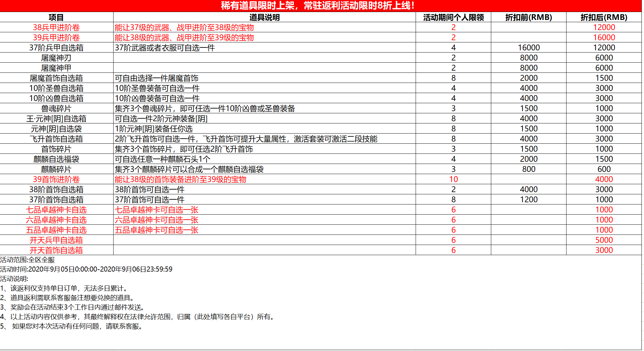Select the 折扣后(RMB) header cell
Screen dimensions: 644x351
coord(604,17)
